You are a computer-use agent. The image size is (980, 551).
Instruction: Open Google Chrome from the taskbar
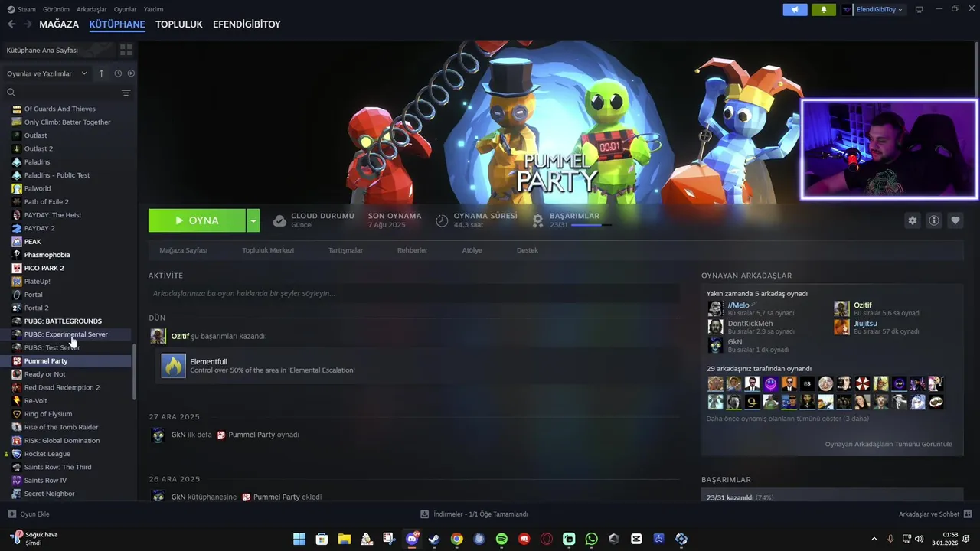[x=456, y=539]
